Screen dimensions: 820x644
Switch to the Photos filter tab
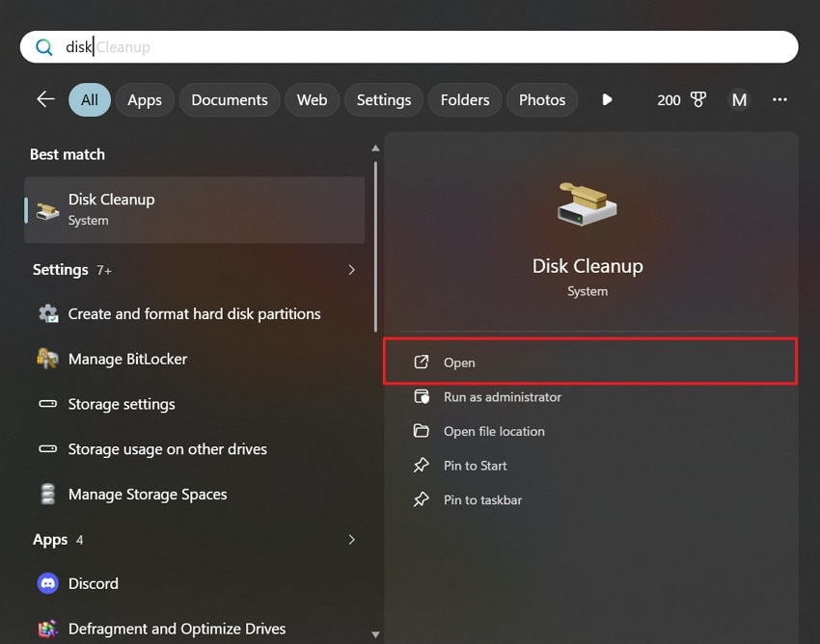click(x=542, y=100)
